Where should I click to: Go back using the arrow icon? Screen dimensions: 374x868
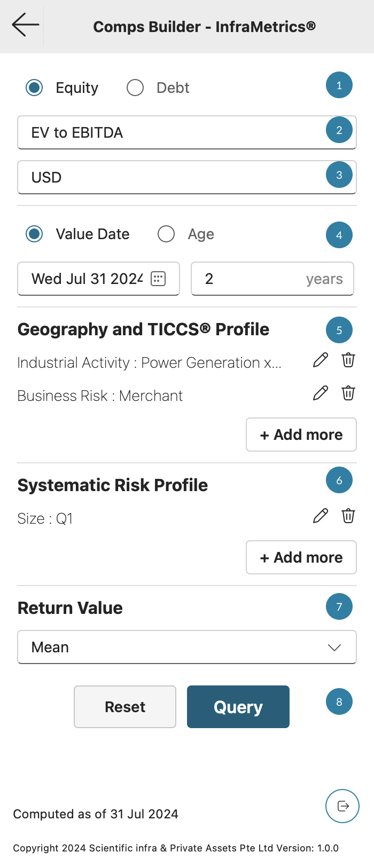click(26, 25)
